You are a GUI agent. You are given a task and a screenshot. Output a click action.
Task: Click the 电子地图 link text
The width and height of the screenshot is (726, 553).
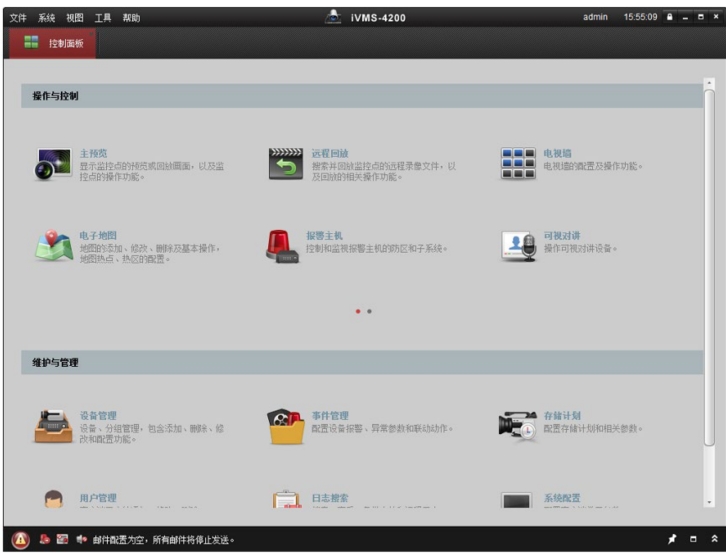click(98, 235)
